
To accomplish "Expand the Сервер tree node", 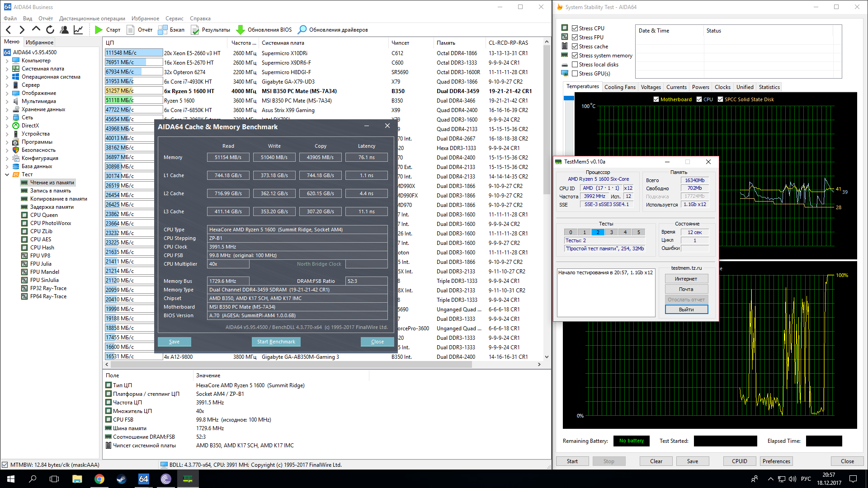I will coord(7,85).
